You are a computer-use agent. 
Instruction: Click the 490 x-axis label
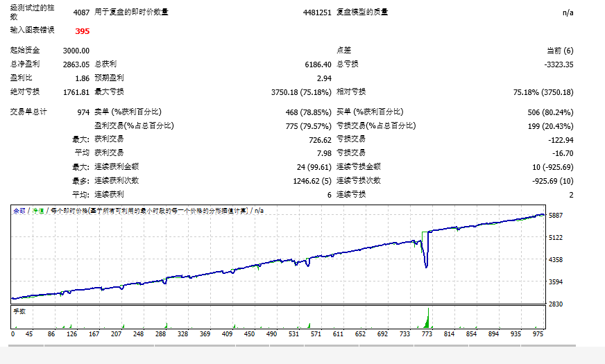[x=271, y=334]
